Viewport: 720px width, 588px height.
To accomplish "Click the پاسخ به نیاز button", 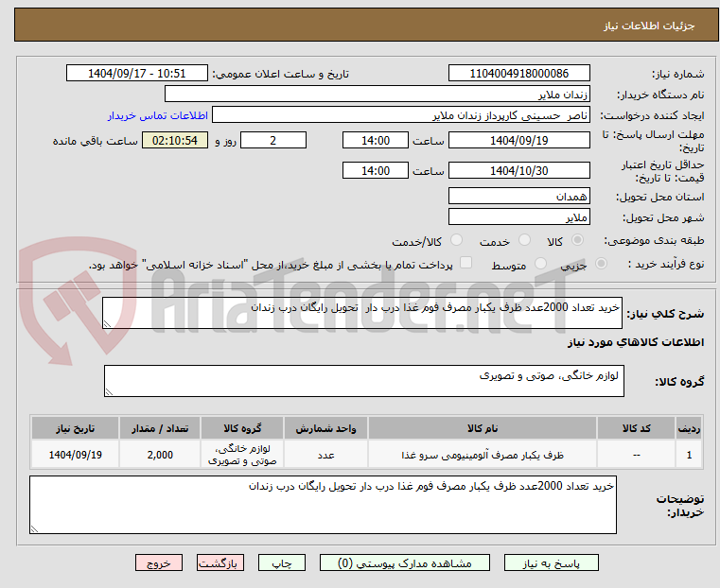I will (x=551, y=562).
